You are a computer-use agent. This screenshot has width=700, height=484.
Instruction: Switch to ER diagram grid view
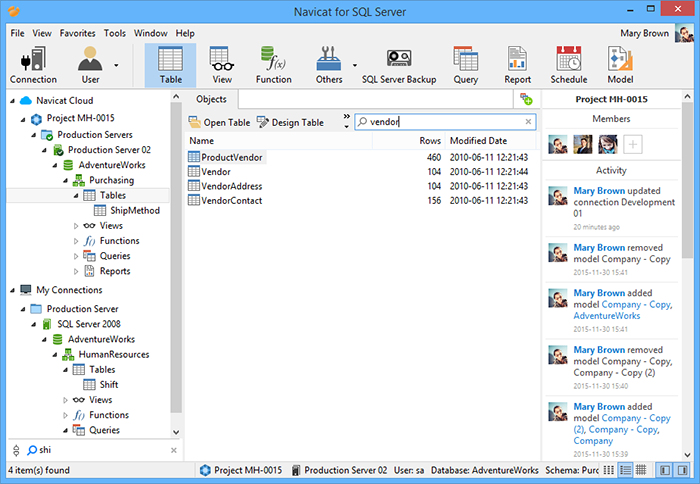coord(641,470)
